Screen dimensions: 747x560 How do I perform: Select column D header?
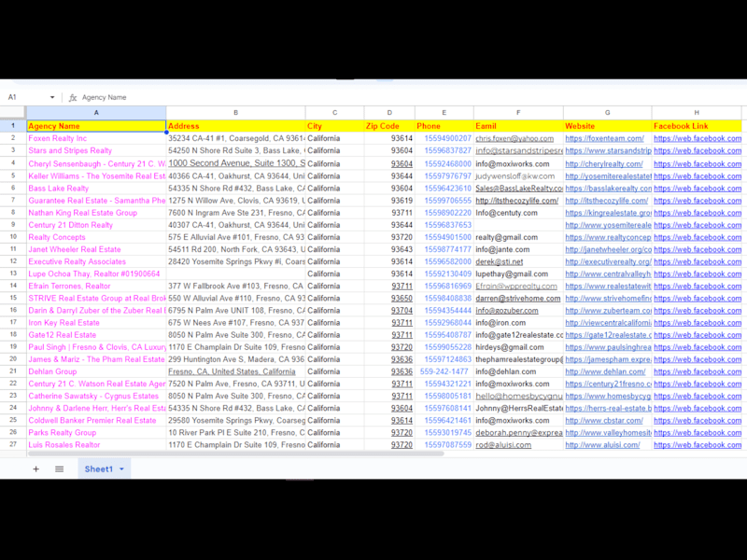point(389,113)
